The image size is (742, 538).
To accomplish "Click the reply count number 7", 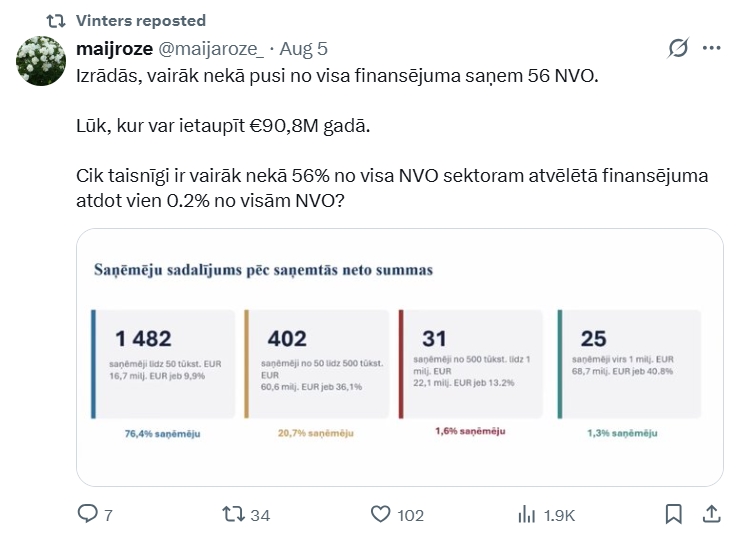I will point(108,515).
